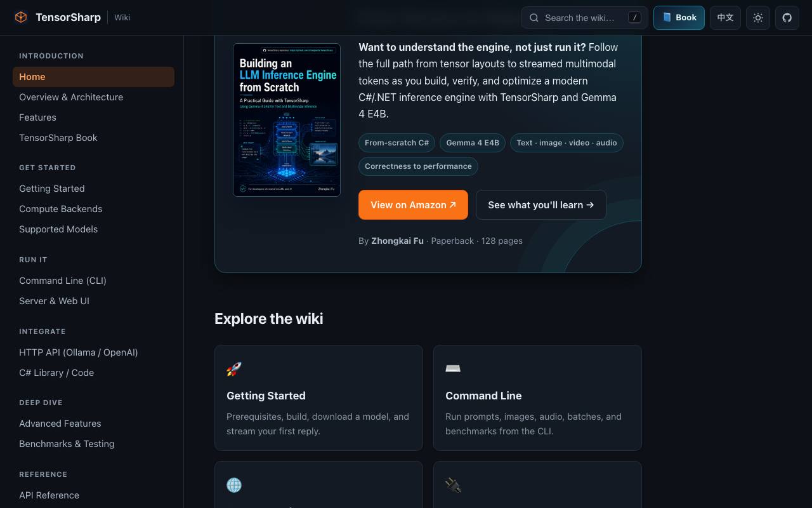Screen dimensions: 812x508
Task: Click the Wiki label in header
Action: tap(122, 18)
